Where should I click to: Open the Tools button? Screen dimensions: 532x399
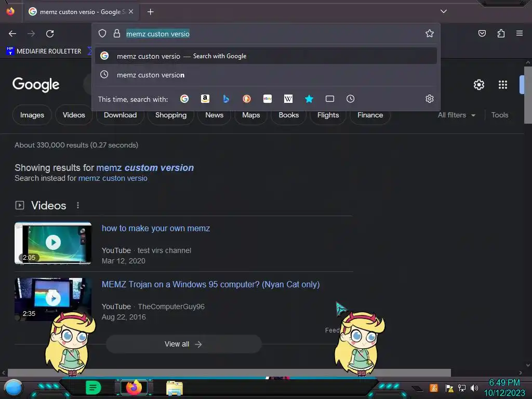pos(499,115)
